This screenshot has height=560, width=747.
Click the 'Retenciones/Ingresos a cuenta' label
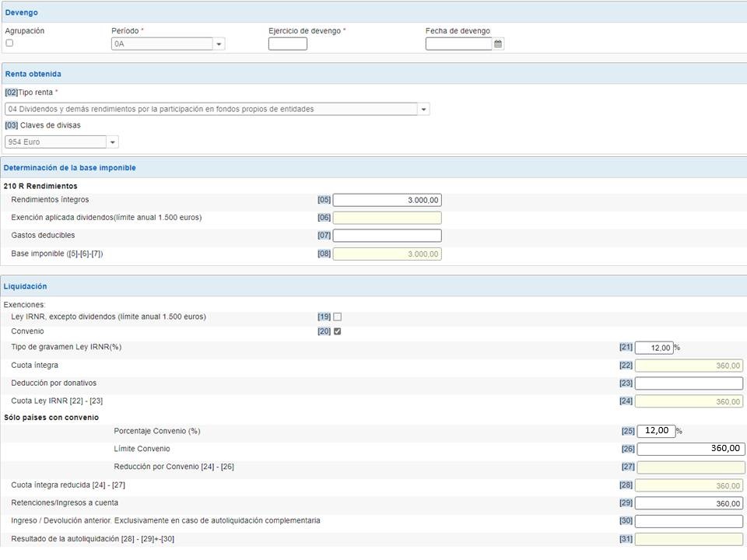[x=65, y=503]
